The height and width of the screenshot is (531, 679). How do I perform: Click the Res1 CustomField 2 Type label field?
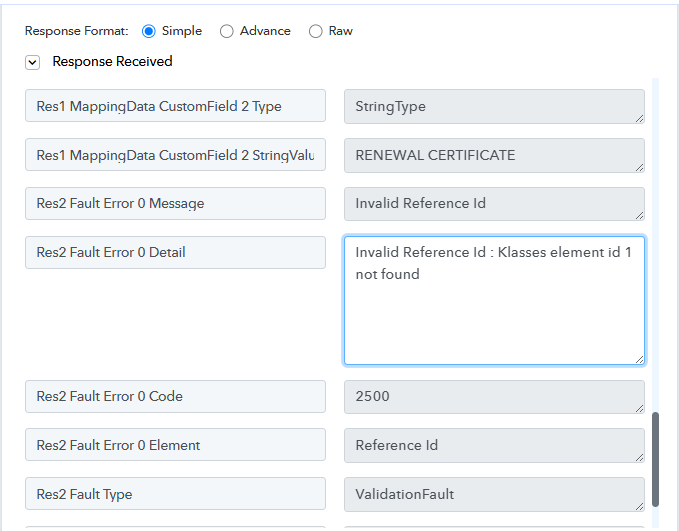175,106
